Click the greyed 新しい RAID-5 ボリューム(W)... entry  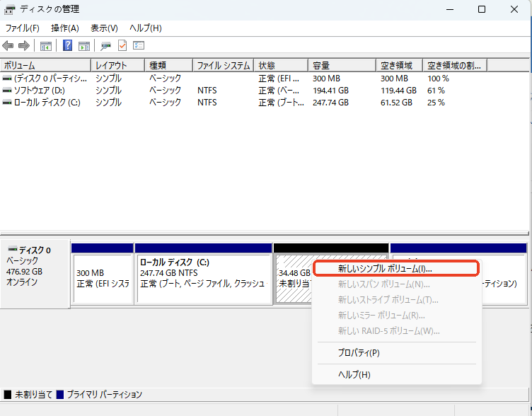[x=396, y=331]
